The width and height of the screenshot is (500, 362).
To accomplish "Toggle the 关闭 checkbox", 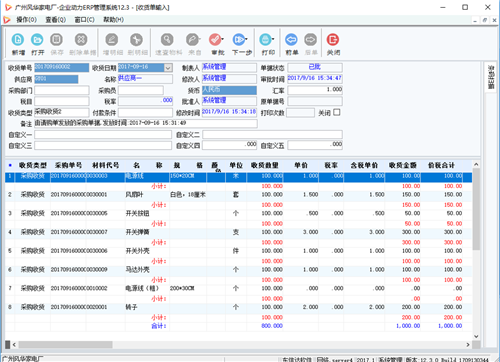I will (337, 112).
